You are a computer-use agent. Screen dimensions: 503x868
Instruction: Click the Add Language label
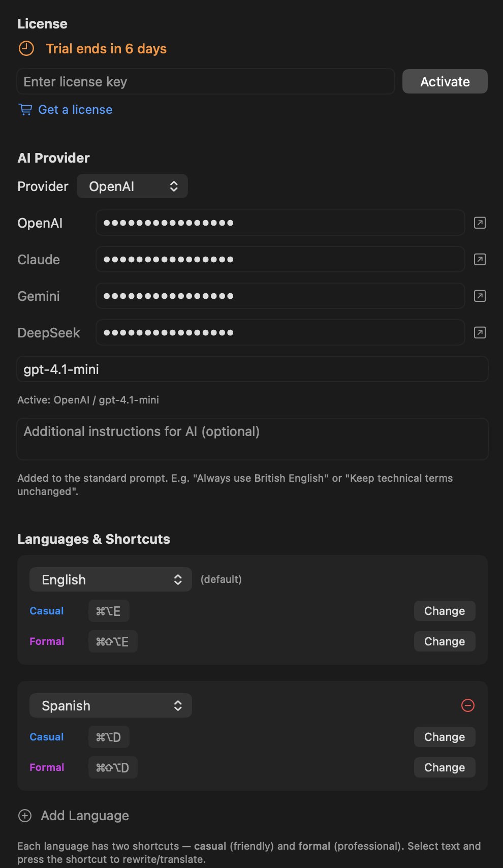[85, 816]
